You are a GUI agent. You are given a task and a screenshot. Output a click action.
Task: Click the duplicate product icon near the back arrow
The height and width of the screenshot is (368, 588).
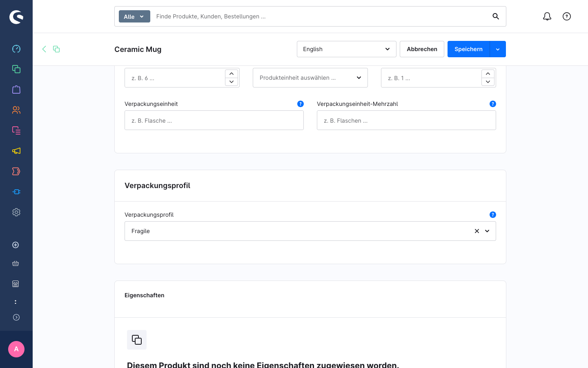pos(56,49)
